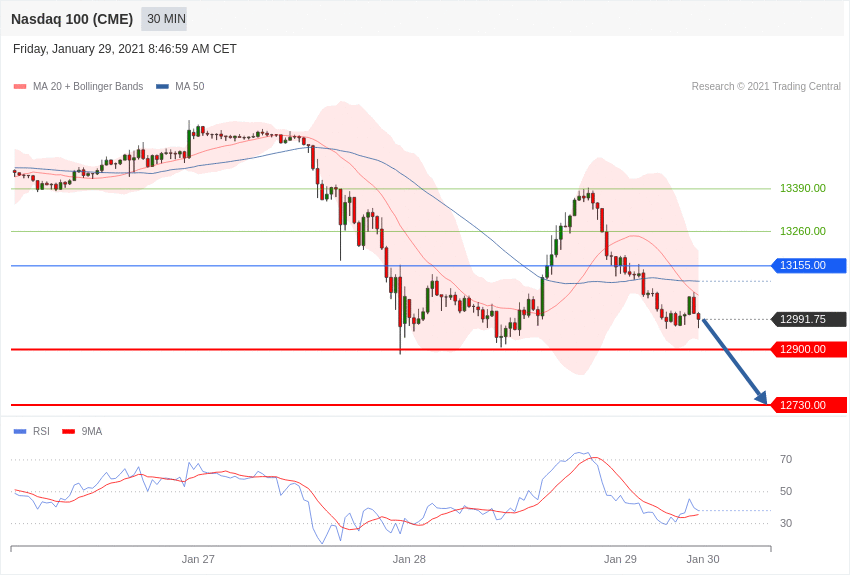
Task: Click the RSI 50 axis value
Action: [786, 491]
